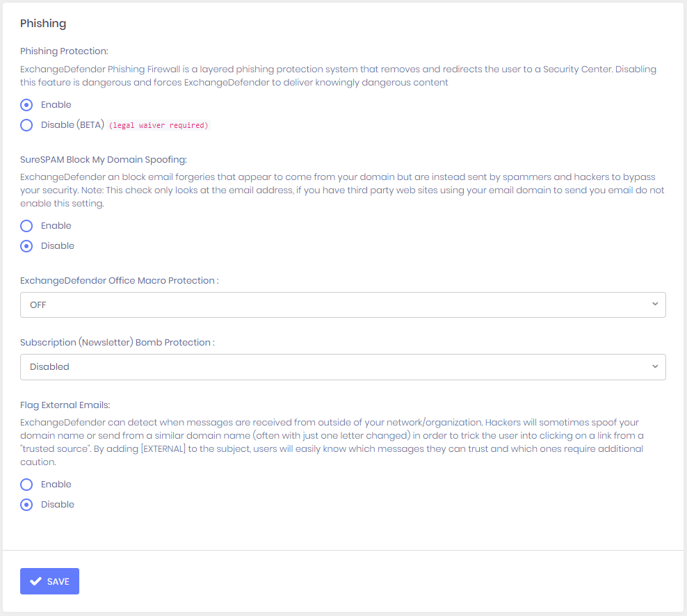Select Disable for Flag External Emails
Viewport: 687px width, 616px height.
tap(26, 504)
